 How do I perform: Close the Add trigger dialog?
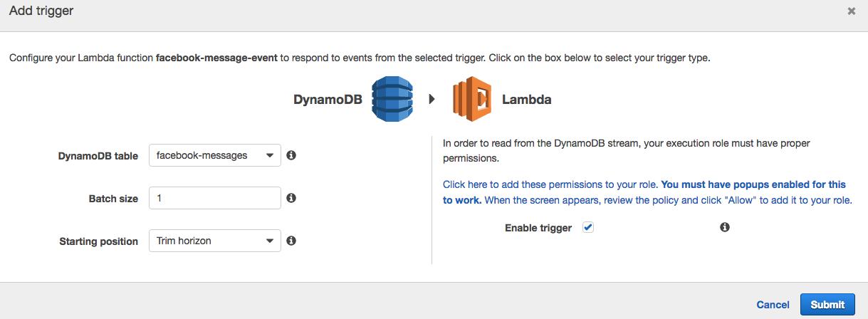coord(851,11)
